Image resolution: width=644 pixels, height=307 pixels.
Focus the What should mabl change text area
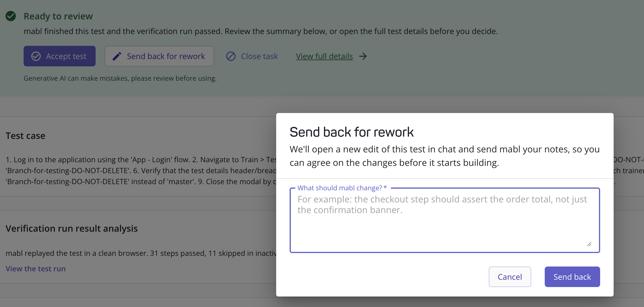tap(445, 220)
